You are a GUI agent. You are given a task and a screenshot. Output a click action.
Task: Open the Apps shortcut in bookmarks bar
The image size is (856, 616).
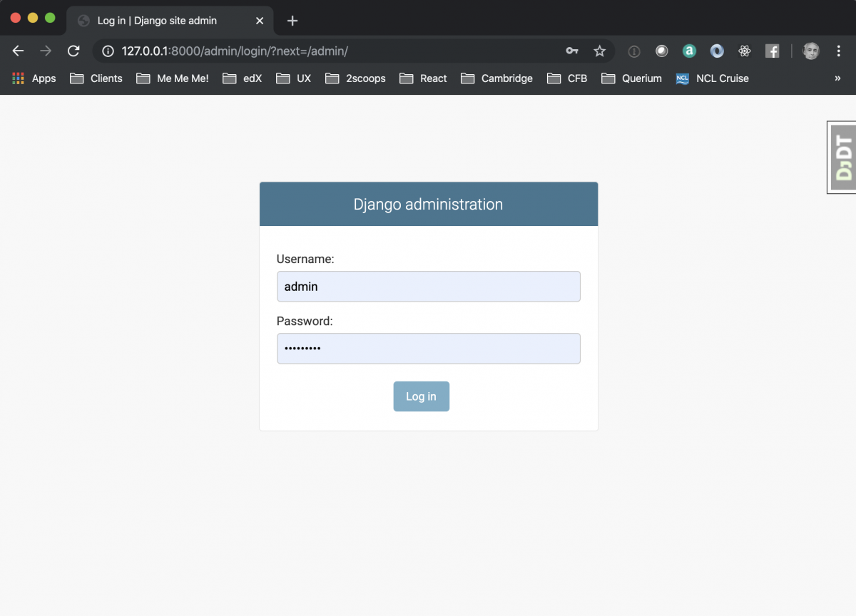(x=34, y=78)
